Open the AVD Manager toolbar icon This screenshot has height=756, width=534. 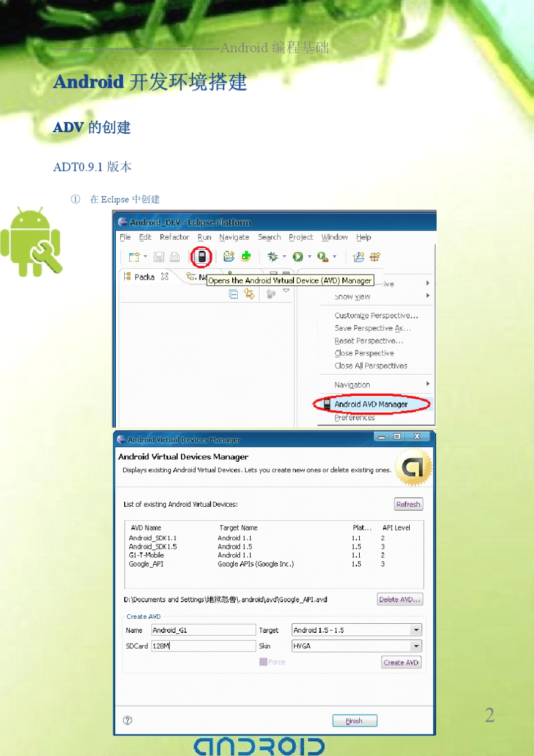(202, 257)
